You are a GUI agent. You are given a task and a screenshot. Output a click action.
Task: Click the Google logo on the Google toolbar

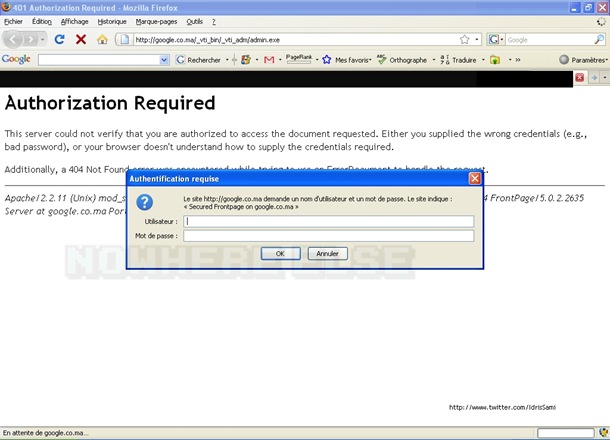16,59
